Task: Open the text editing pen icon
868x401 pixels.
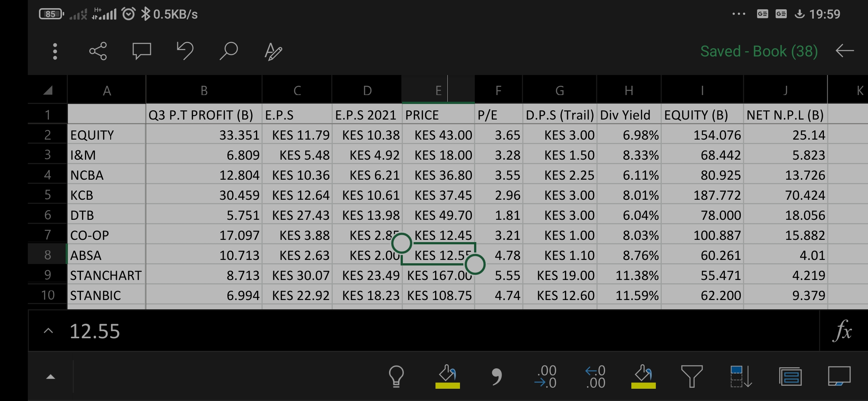Action: (273, 51)
